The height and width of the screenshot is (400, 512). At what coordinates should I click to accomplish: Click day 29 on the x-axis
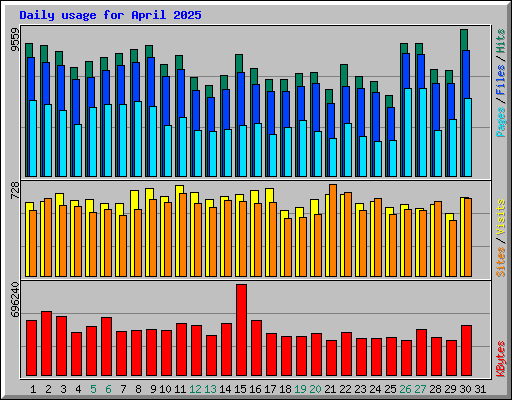click(x=450, y=389)
